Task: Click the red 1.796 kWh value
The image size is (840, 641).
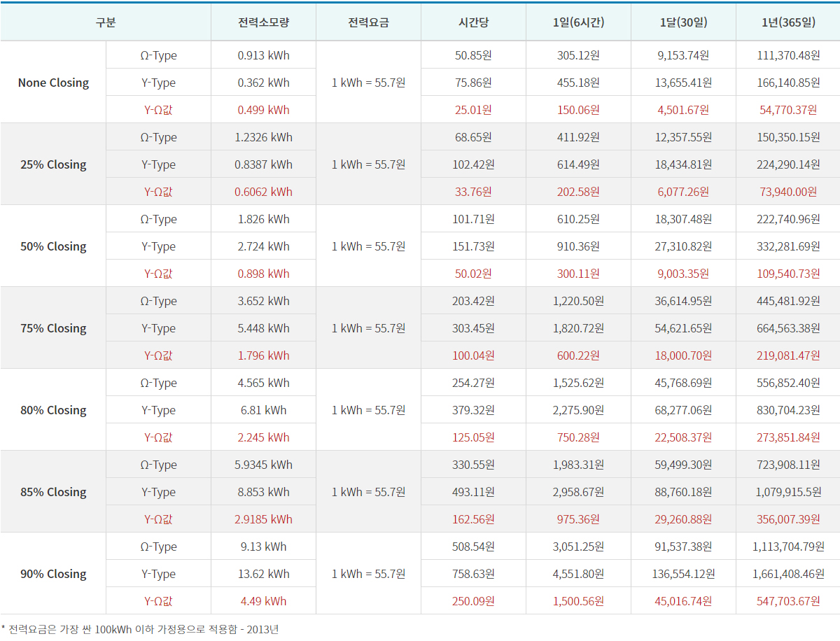Action: [x=263, y=355]
